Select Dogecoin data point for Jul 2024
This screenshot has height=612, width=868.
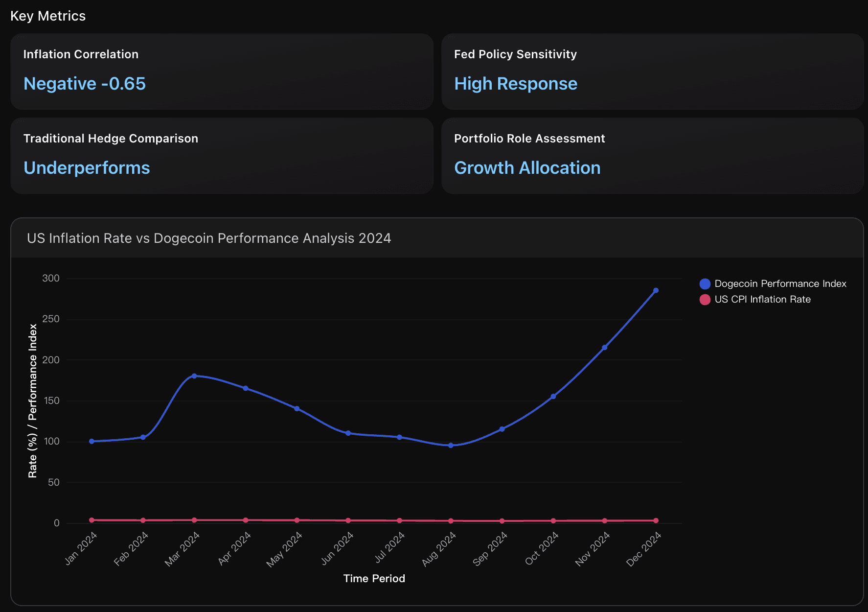point(399,437)
